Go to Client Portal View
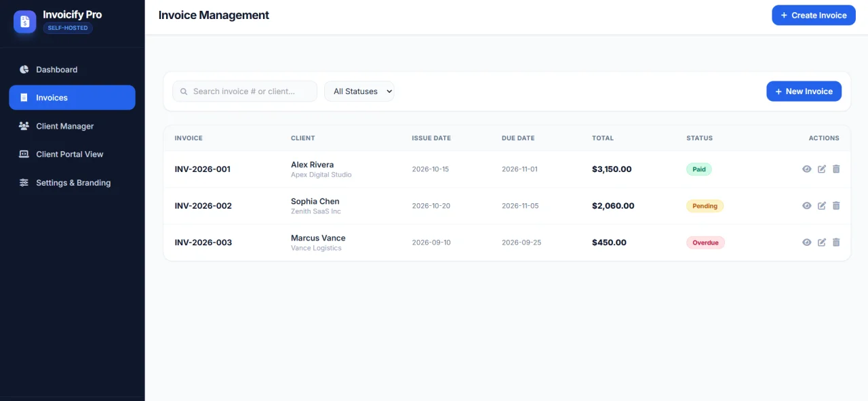The width and height of the screenshot is (868, 401). tap(72, 154)
